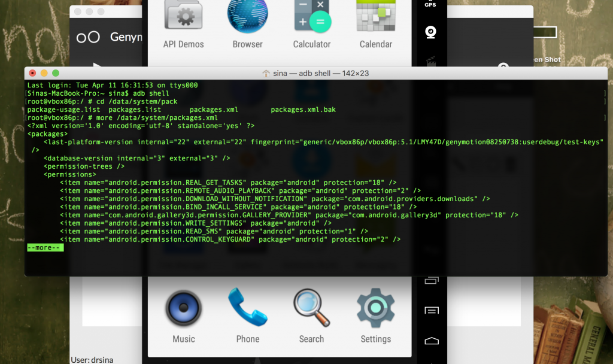
Task: Minimize the adb shell terminal window
Action: tap(44, 73)
